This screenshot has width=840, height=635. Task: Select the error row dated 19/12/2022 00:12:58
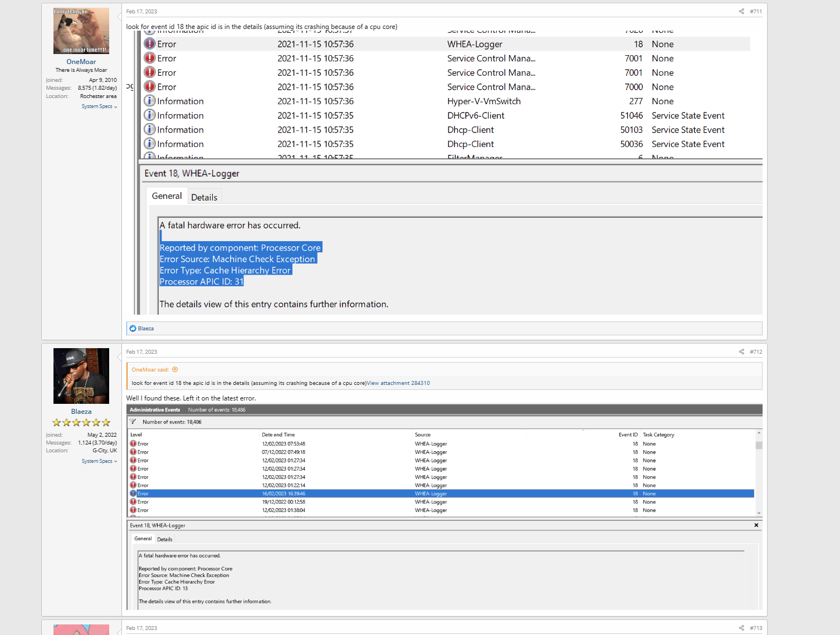441,502
